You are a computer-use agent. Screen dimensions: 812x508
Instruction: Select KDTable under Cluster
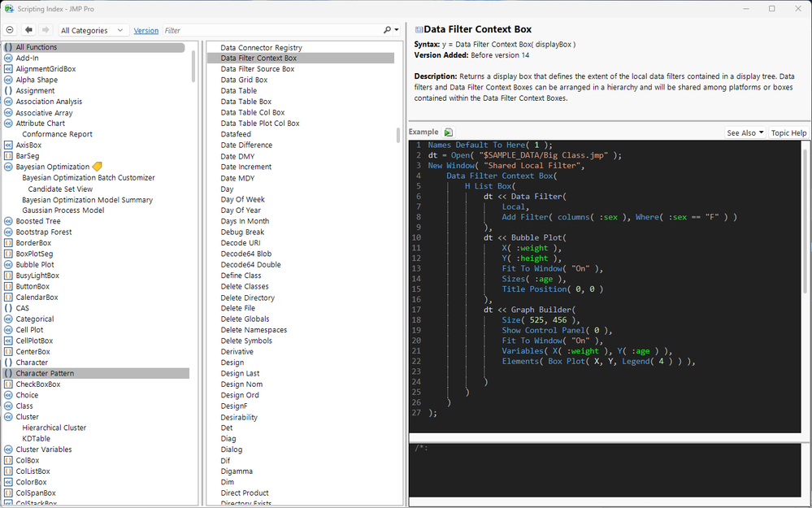(37, 439)
